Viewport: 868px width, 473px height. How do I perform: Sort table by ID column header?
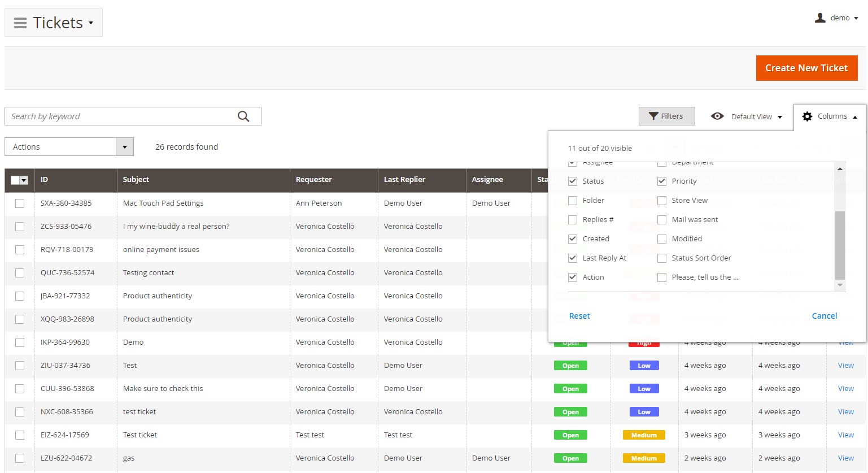point(76,180)
